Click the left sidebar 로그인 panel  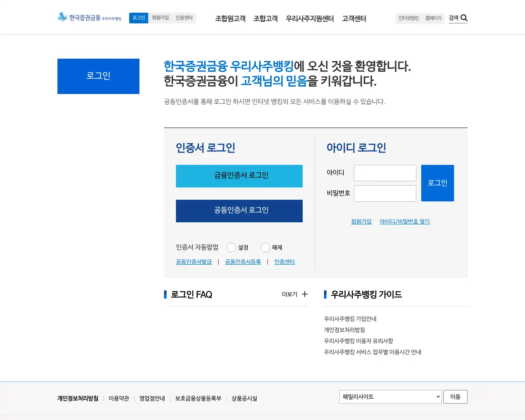pyautogui.click(x=98, y=76)
